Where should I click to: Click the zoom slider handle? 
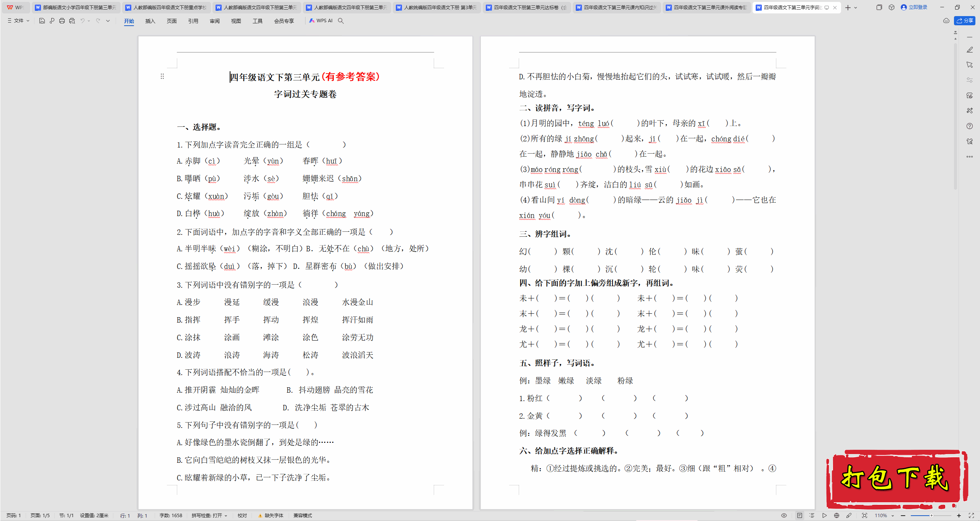931,516
